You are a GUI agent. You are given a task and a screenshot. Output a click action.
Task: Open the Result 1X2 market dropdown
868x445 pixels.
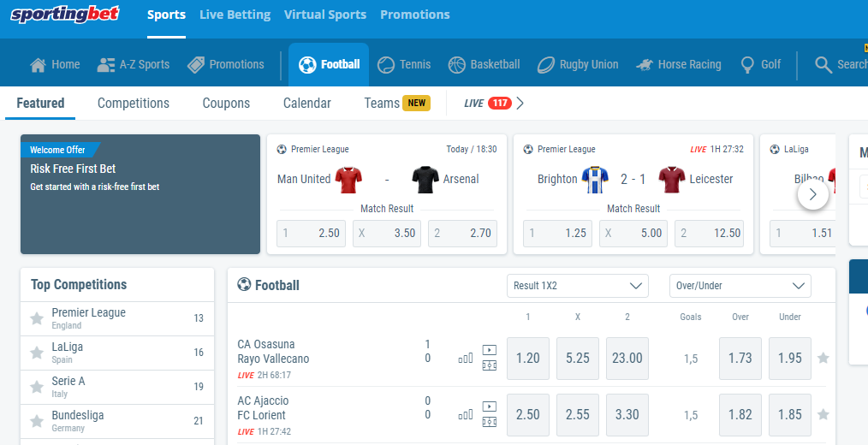(x=576, y=286)
